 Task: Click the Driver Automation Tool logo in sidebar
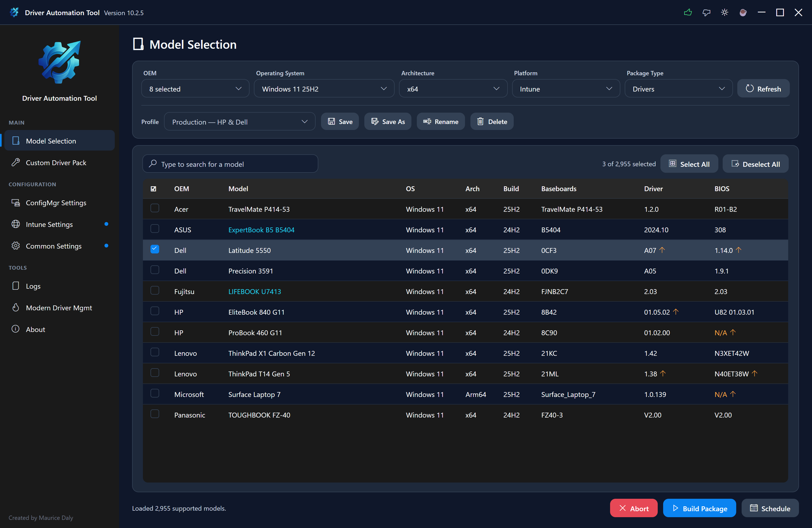tap(59, 62)
